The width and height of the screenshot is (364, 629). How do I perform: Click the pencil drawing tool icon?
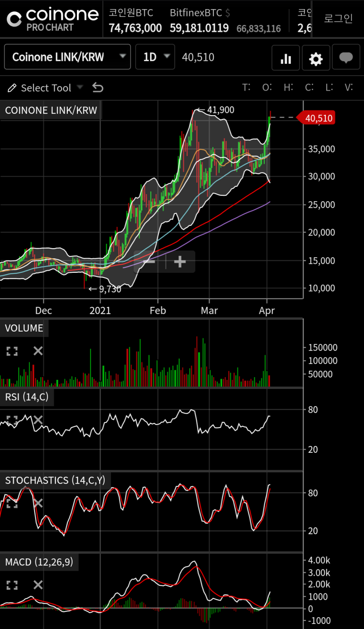pyautogui.click(x=12, y=88)
